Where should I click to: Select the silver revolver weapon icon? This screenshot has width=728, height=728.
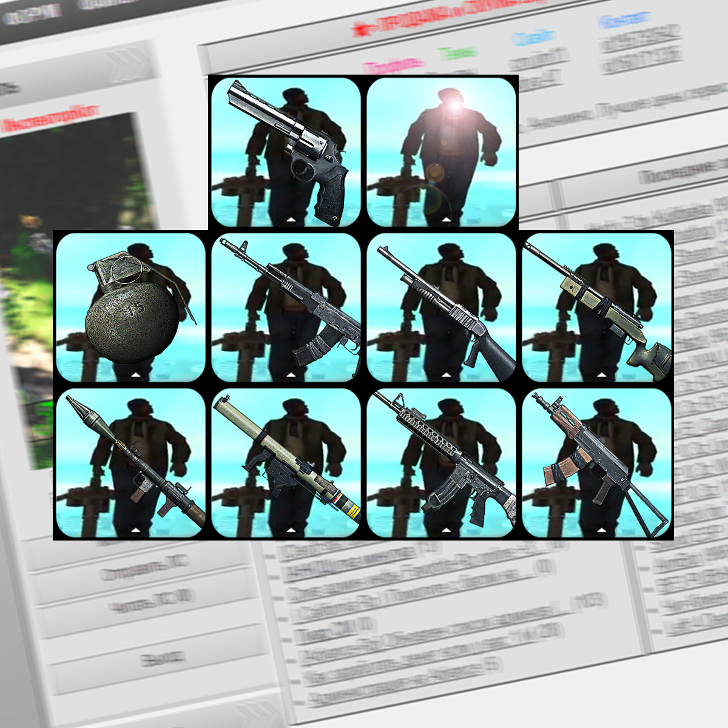pos(285,152)
